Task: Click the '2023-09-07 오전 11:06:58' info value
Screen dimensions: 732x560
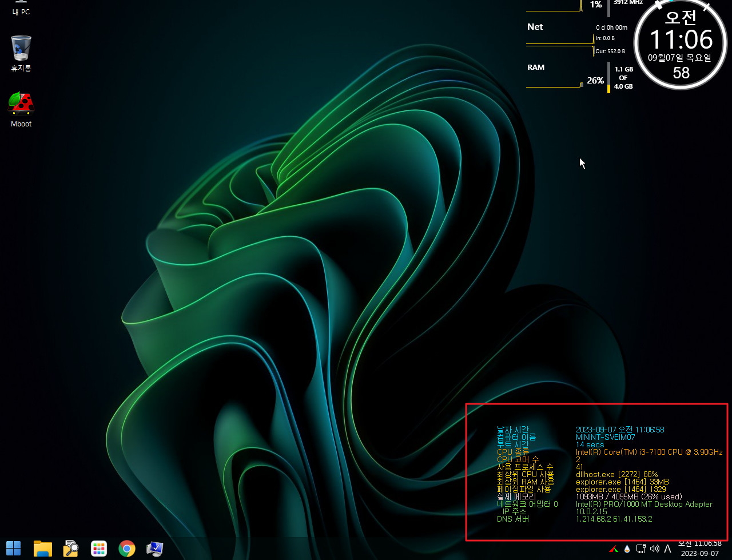Action: pos(620,430)
